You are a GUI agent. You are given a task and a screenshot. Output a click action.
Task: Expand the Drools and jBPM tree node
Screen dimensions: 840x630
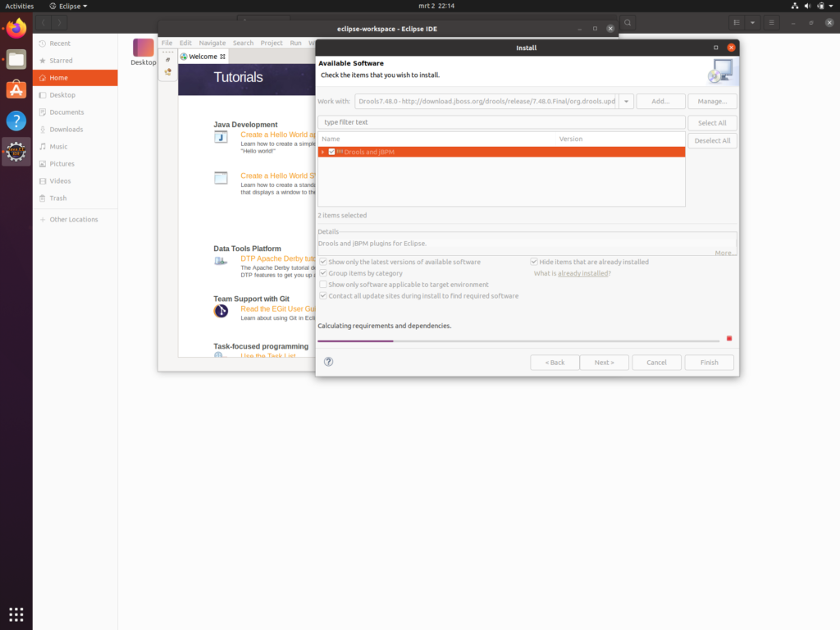tap(322, 152)
